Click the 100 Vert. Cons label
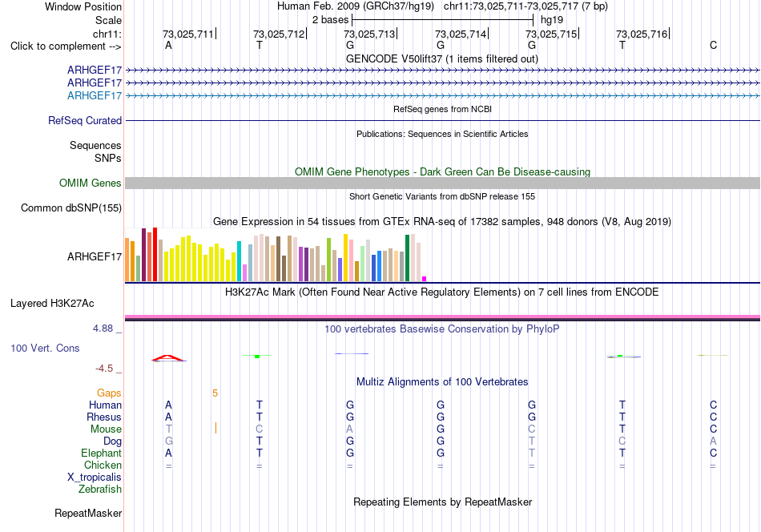The width and height of the screenshot is (761, 532). 45,348
